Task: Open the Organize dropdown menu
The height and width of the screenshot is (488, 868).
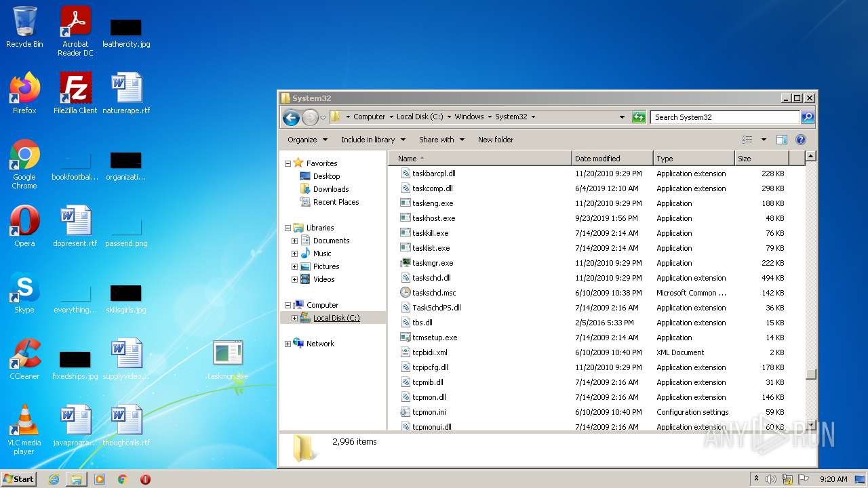Action: [307, 140]
